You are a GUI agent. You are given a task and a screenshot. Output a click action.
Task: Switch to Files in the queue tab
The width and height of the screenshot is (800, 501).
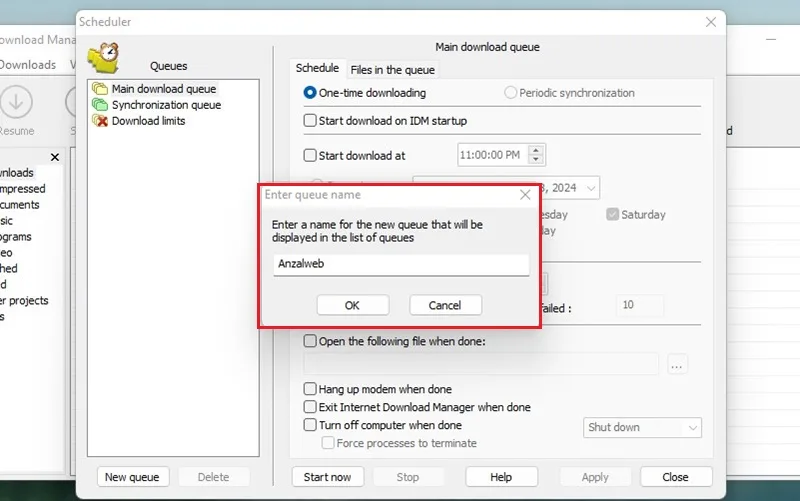click(392, 70)
